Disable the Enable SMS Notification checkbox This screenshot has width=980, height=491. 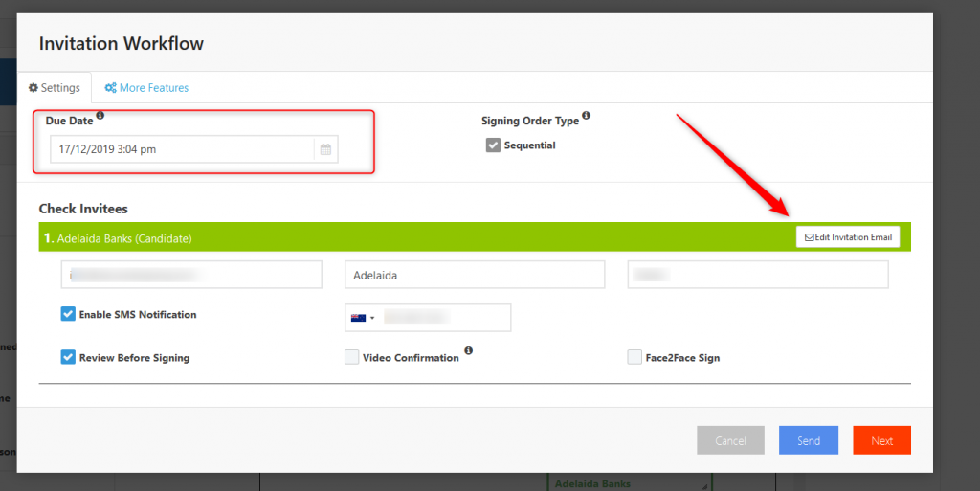tap(68, 314)
